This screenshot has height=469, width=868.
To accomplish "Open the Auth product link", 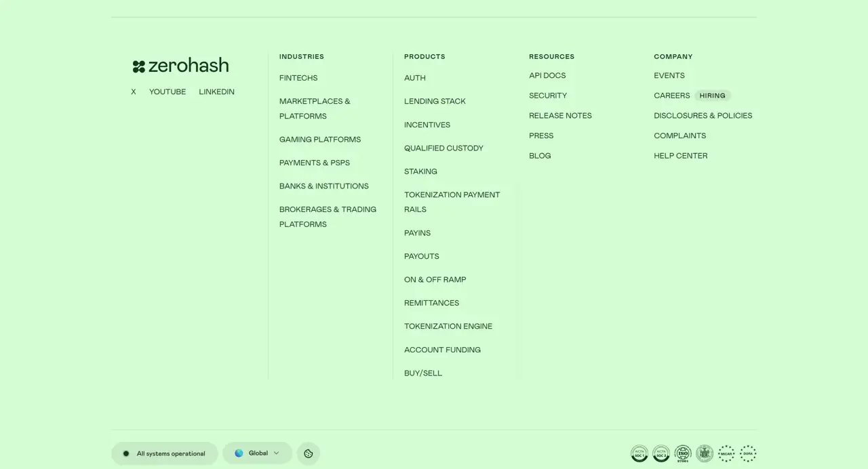I will coord(415,78).
